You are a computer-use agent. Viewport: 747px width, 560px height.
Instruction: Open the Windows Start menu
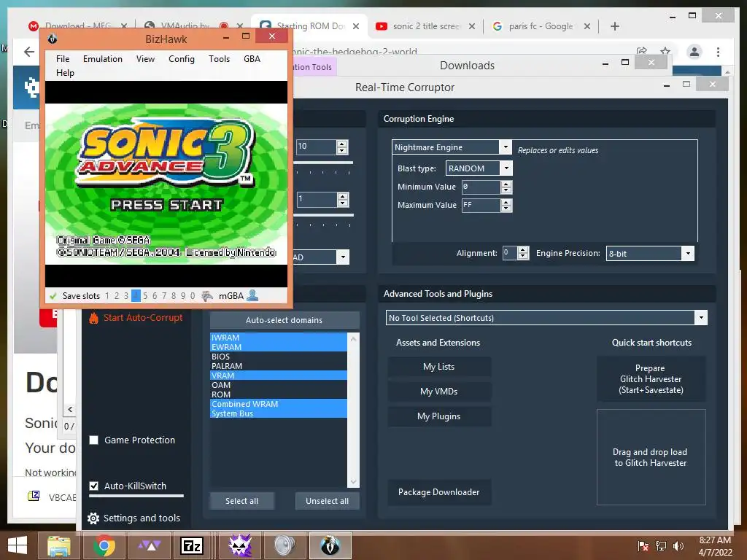(x=18, y=545)
